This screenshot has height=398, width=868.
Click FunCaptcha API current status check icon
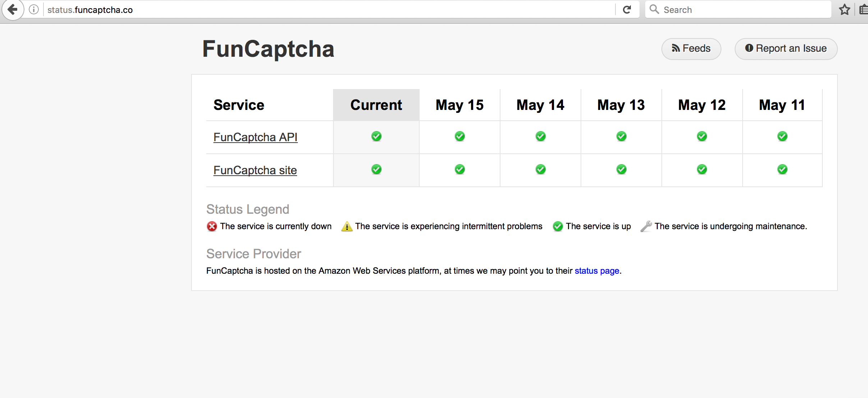376,136
